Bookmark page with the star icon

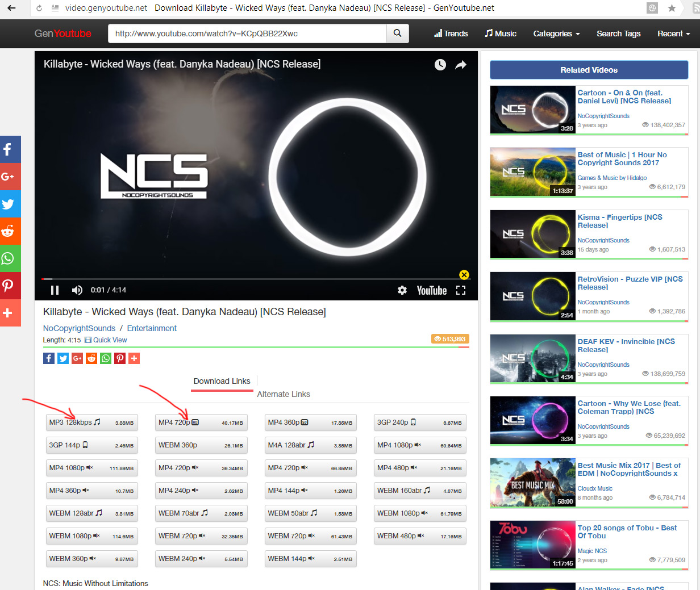pyautogui.click(x=672, y=8)
